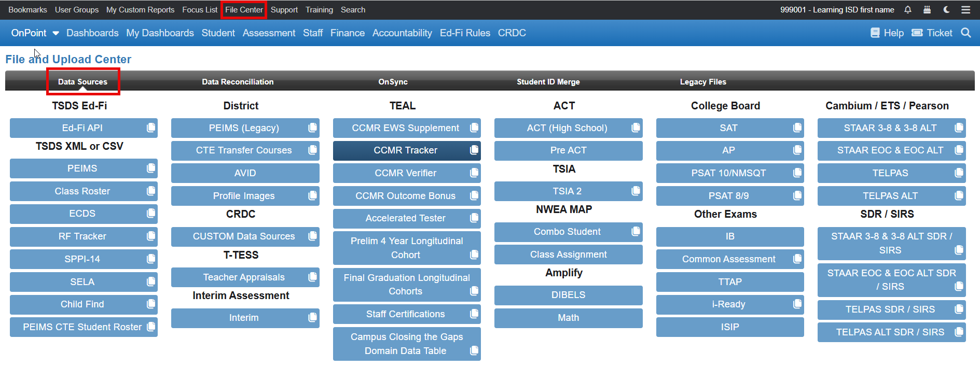
Task: Open the CCMR Verifier data source
Action: click(407, 173)
